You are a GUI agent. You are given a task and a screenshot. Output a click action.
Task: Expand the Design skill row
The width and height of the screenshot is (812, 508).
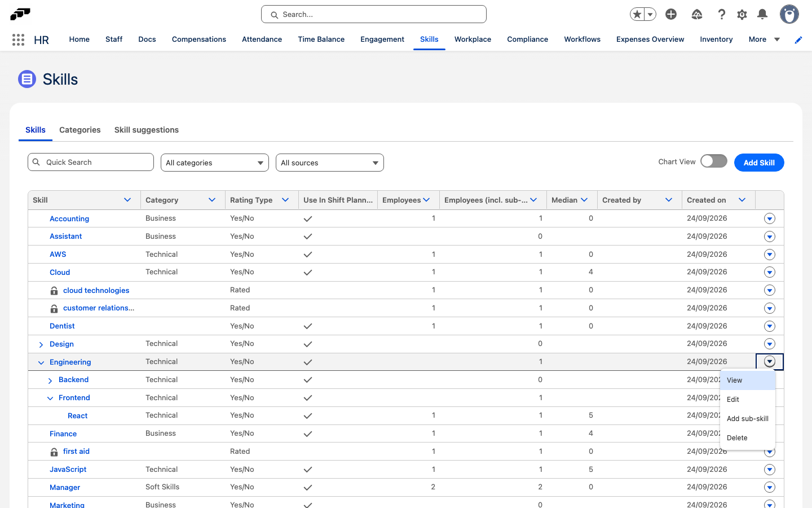(41, 344)
